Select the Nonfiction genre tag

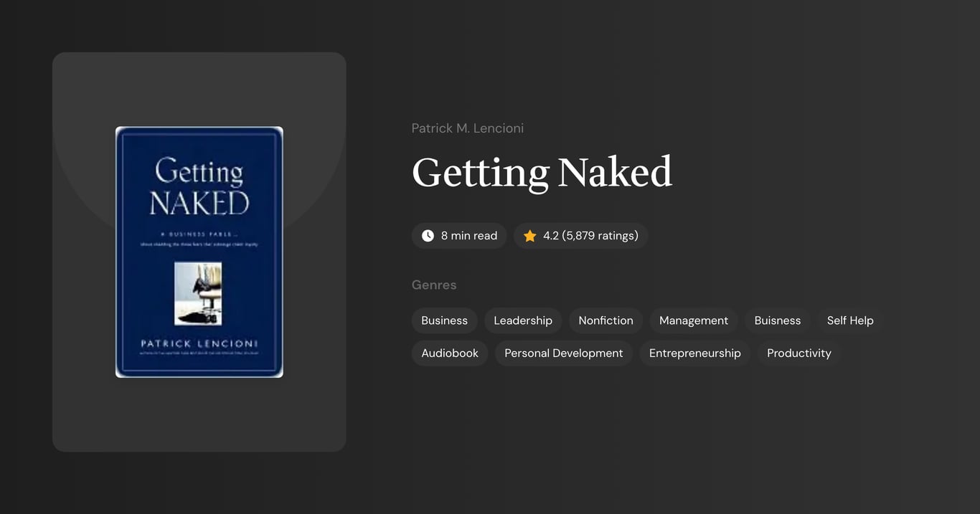tap(606, 320)
